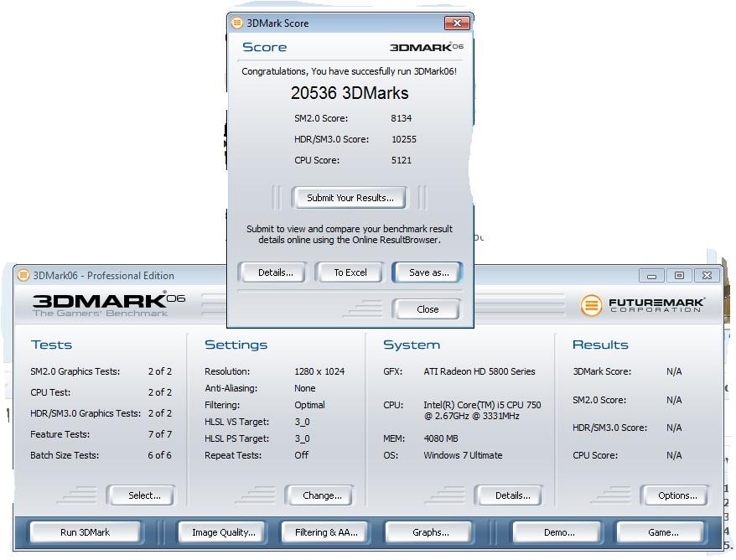The width and height of the screenshot is (736, 560).
Task: Click the Resolution value 1280 x 1024
Action: pyautogui.click(x=319, y=371)
